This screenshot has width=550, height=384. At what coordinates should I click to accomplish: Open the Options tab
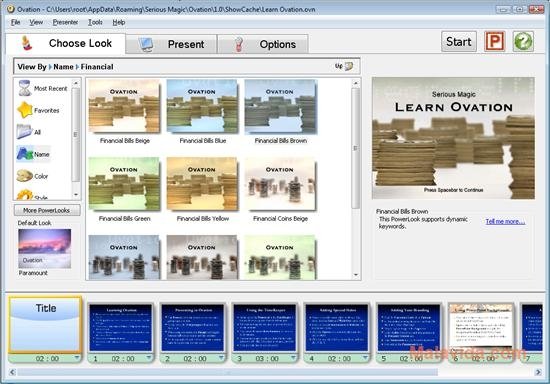coord(263,44)
